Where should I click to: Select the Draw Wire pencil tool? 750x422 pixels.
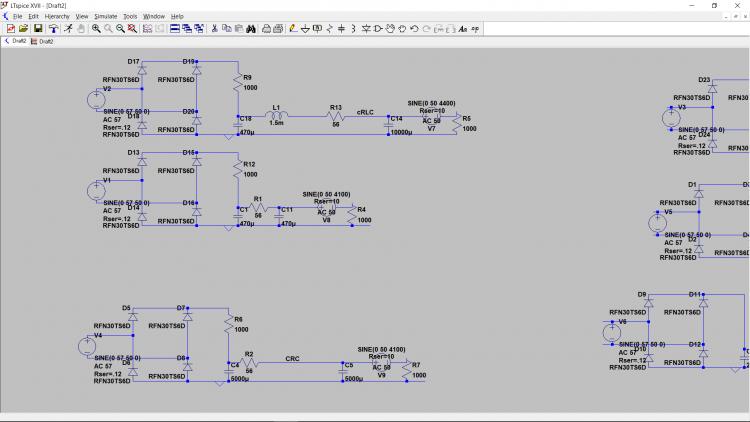(293, 28)
